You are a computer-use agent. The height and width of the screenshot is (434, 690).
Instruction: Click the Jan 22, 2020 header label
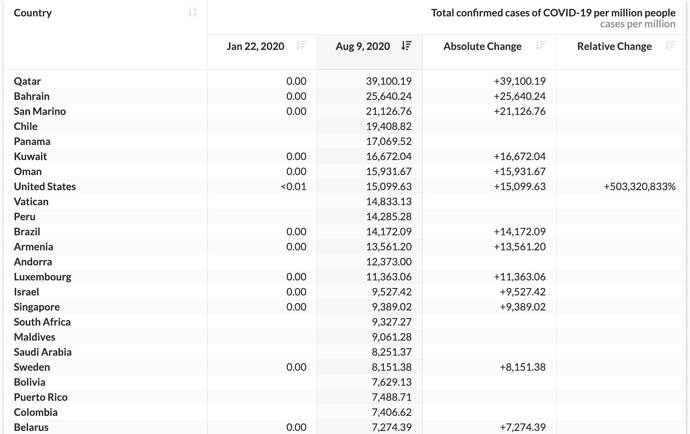255,46
